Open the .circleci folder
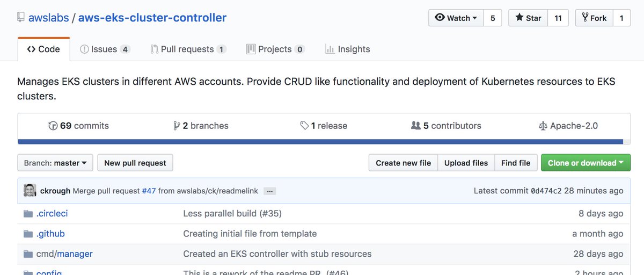Screen dimensions: 644x275 click(x=52, y=213)
